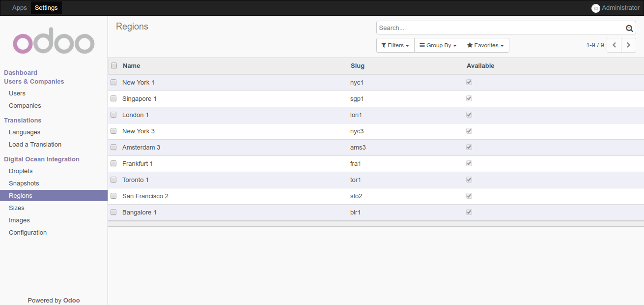Open the Administrator user menu
Viewport: 644px width, 305px height.
click(616, 8)
